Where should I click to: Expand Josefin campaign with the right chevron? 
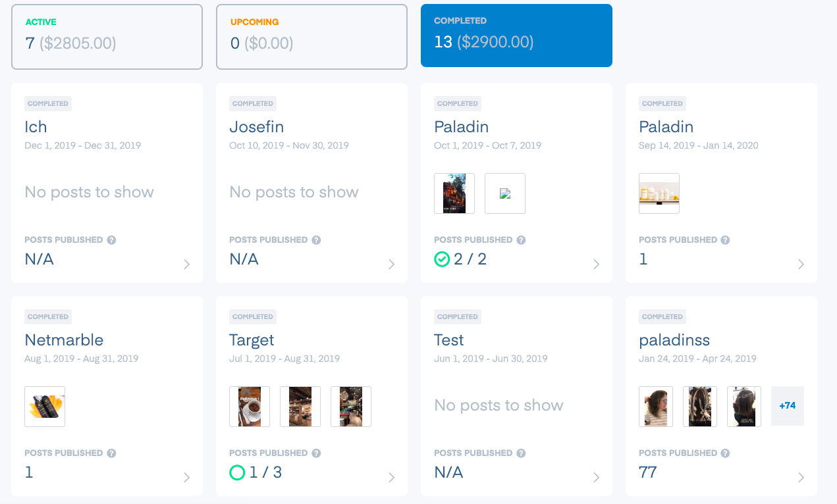tap(392, 265)
